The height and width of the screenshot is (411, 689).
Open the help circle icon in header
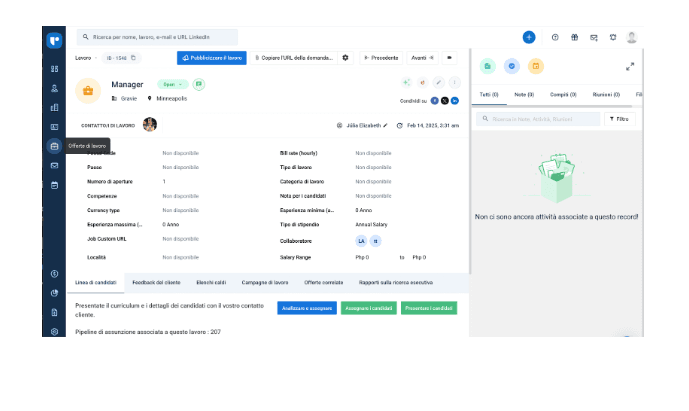coord(555,37)
